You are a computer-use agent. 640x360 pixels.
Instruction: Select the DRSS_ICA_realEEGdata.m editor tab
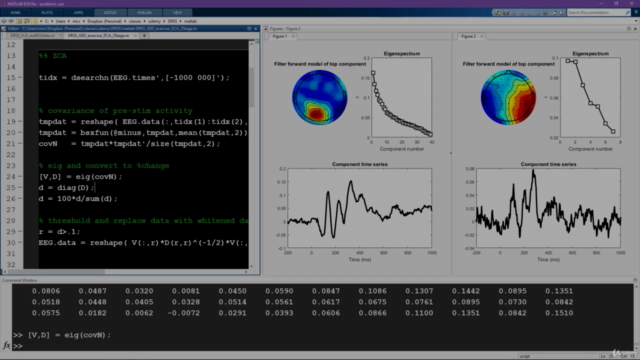pos(32,36)
